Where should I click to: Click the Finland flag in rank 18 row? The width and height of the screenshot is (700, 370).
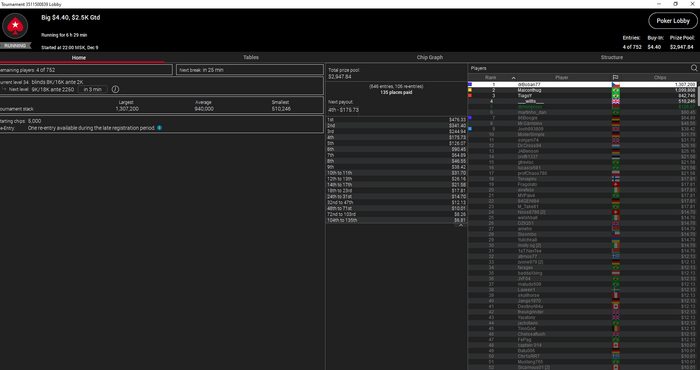pos(616,179)
